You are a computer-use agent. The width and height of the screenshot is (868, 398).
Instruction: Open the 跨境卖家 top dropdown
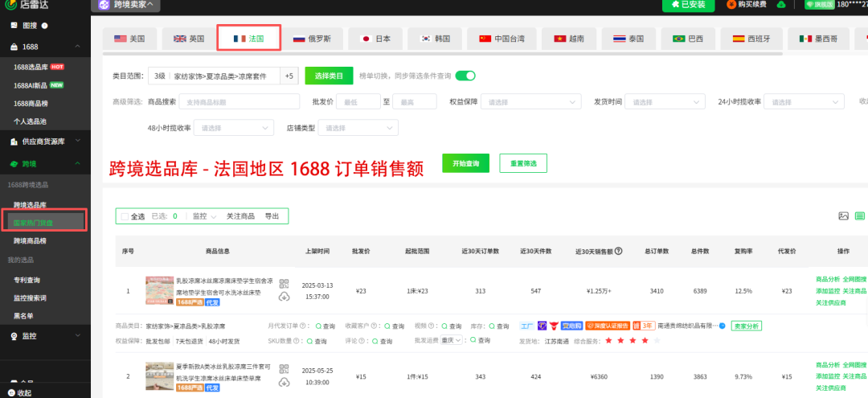tap(126, 5)
